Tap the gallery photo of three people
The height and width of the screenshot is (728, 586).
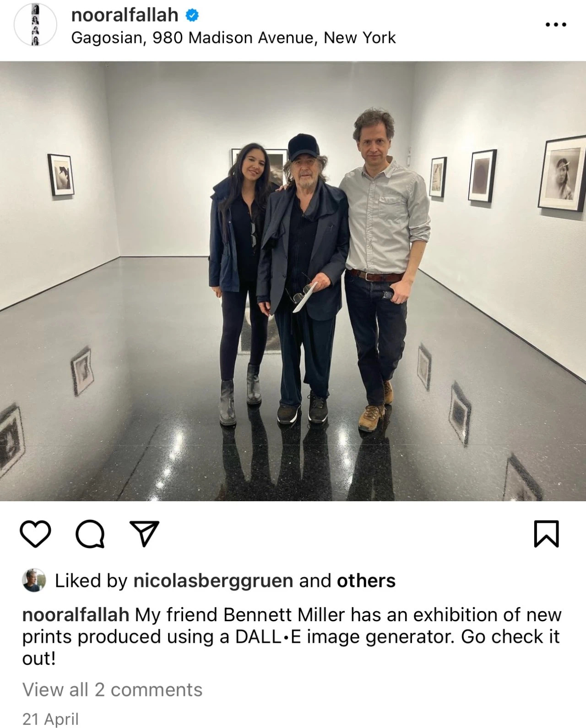click(x=293, y=281)
